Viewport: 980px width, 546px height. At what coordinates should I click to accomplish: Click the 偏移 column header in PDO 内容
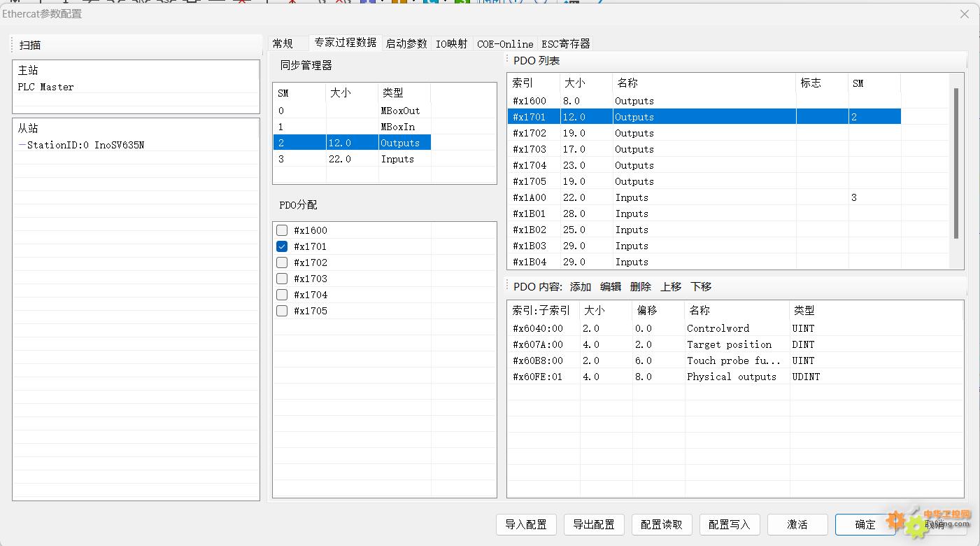point(658,310)
